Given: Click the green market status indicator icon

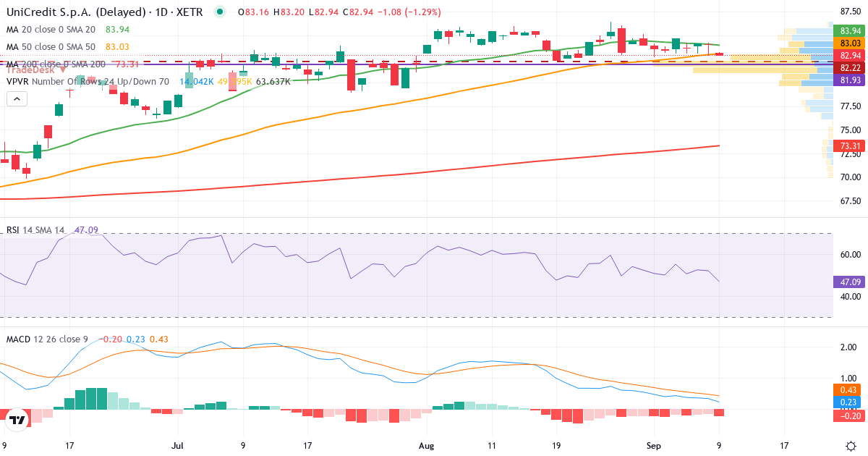Looking at the screenshot, I should pos(221,12).
